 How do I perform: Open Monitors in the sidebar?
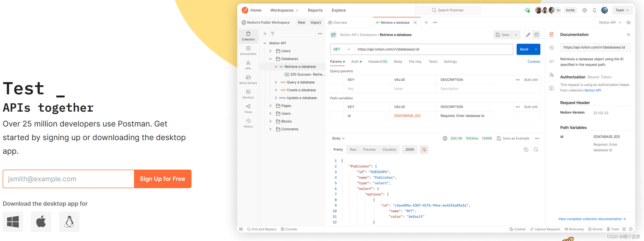point(248,94)
